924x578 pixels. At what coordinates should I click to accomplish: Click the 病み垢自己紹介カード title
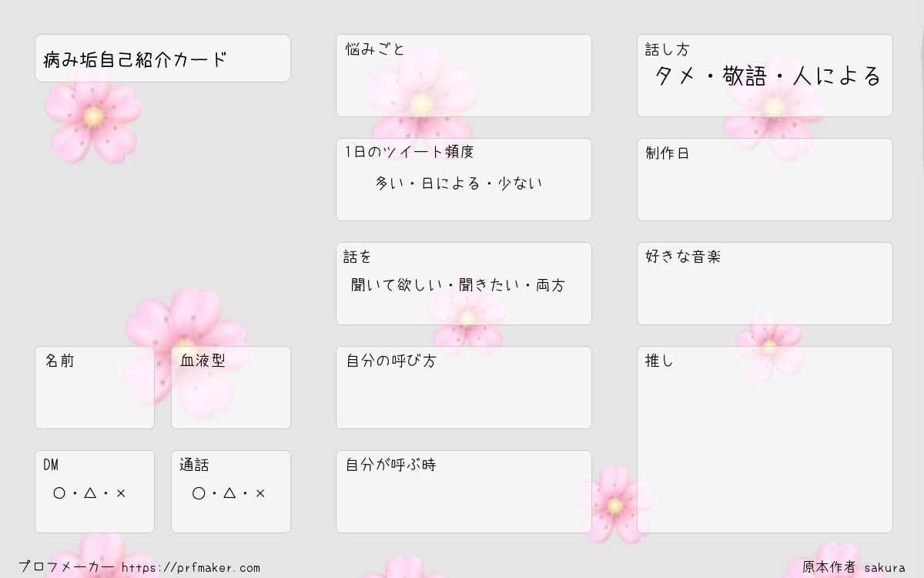click(136, 59)
